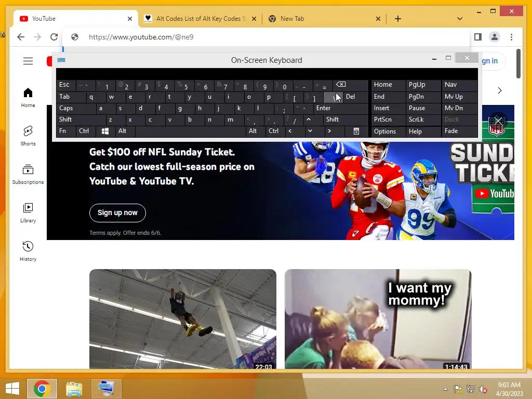Open Windows Start button
Viewport: 532px width, 399px height.
pyautogui.click(x=12, y=389)
